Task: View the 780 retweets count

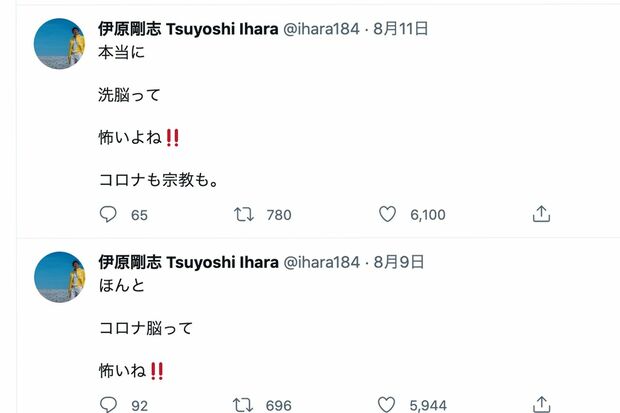Action: click(x=279, y=214)
